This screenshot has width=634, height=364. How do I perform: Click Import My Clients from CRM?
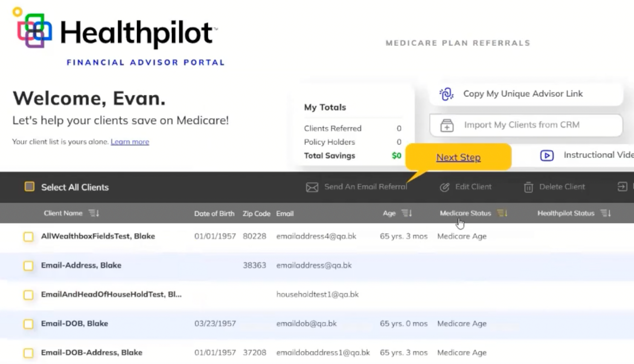pos(526,125)
